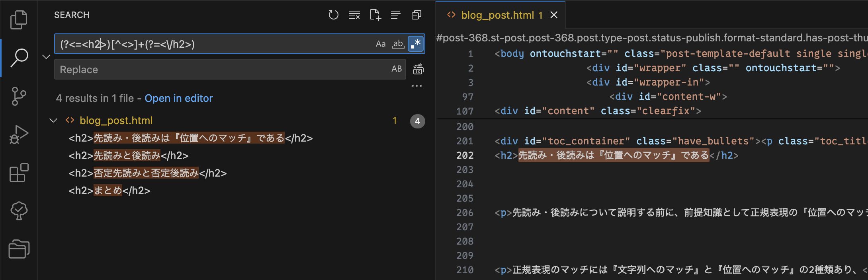868x280 pixels.
Task: Click the div id="toc_container" line
Action: (681, 141)
